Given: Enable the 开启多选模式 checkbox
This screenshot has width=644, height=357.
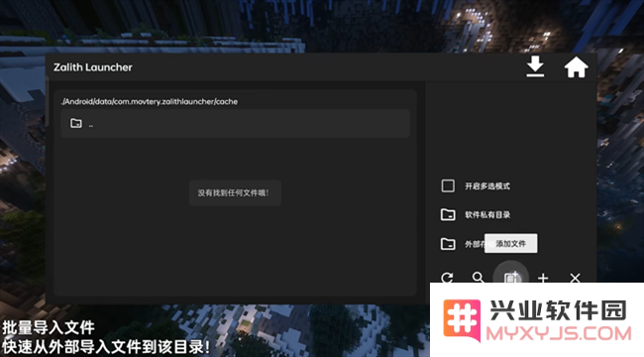Looking at the screenshot, I should coord(448,185).
